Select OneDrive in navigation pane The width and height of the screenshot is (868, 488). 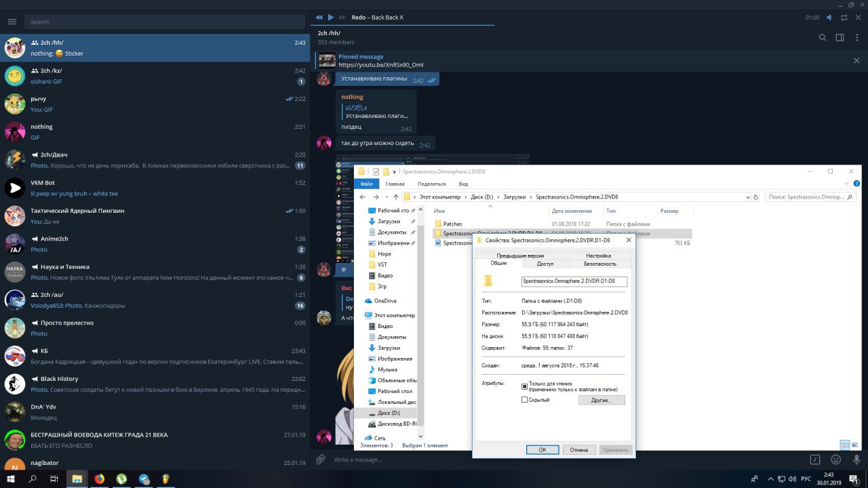point(385,300)
